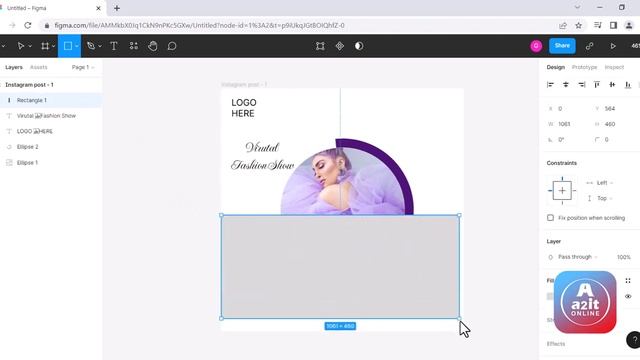The width and height of the screenshot is (640, 360).
Task: Open the browser tab search chevron
Action: coord(577,7)
